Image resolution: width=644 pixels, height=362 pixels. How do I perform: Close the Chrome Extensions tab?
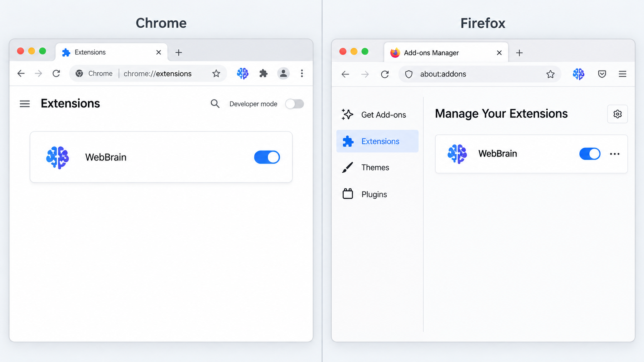click(159, 52)
